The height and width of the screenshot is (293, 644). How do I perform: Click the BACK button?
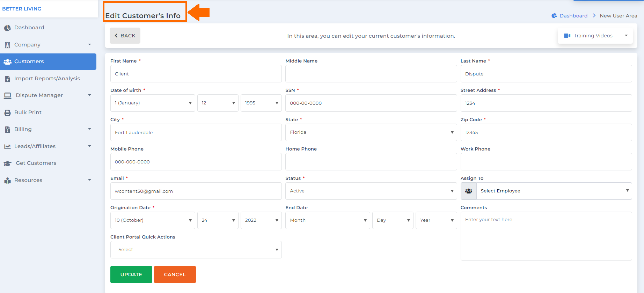tap(125, 36)
